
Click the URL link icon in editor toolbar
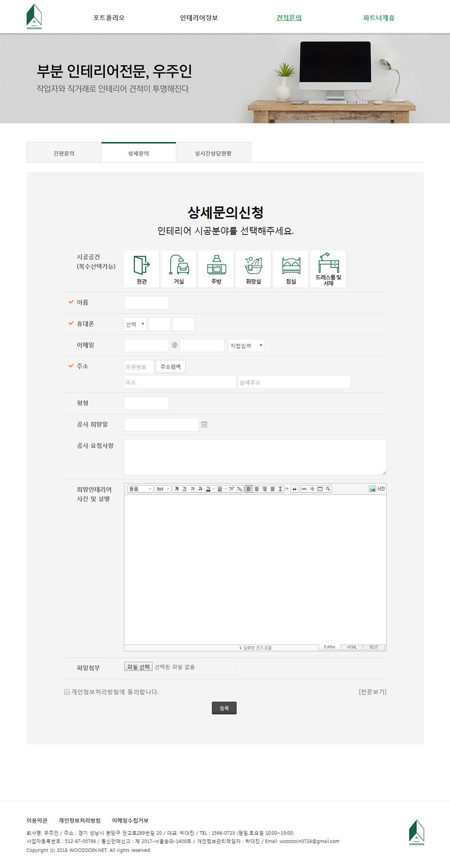(304, 489)
